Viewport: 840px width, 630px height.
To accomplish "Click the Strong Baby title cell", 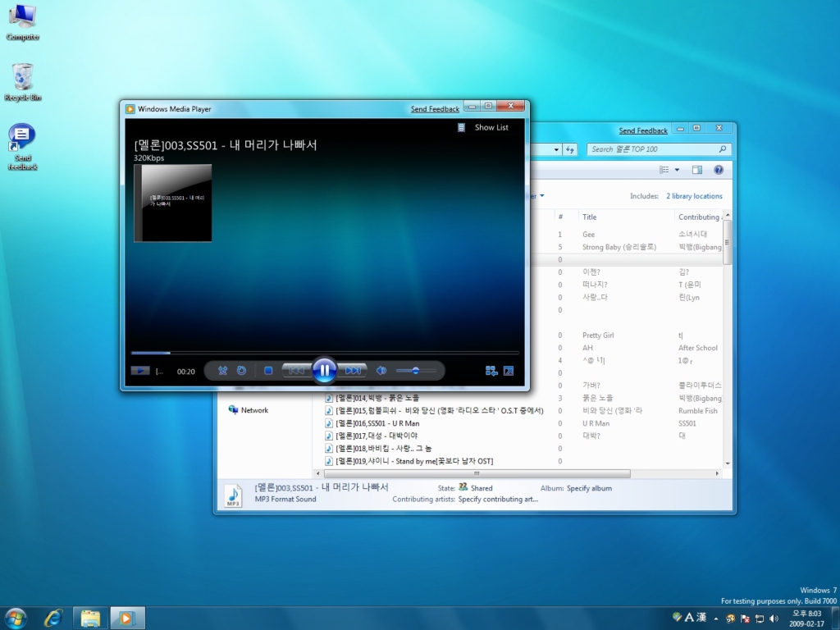I will (x=619, y=247).
